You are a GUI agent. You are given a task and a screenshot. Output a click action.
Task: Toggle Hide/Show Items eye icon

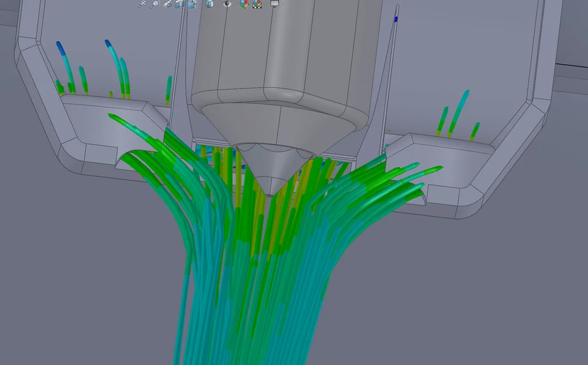tap(227, 4)
